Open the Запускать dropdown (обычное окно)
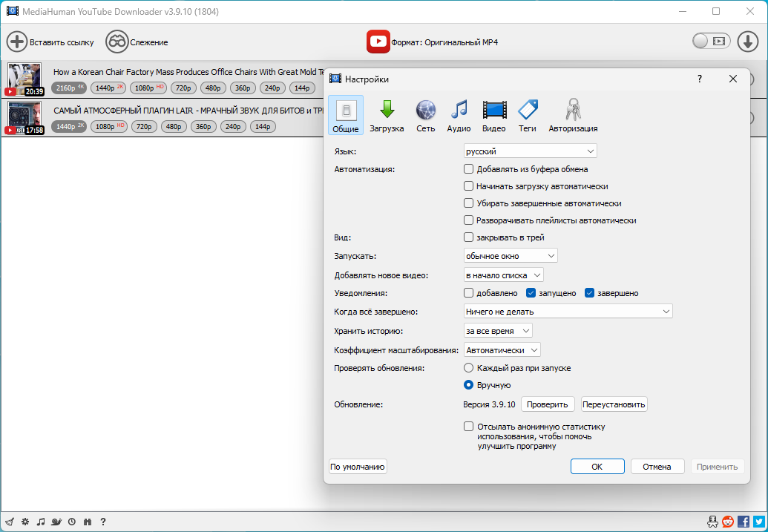 click(511, 256)
